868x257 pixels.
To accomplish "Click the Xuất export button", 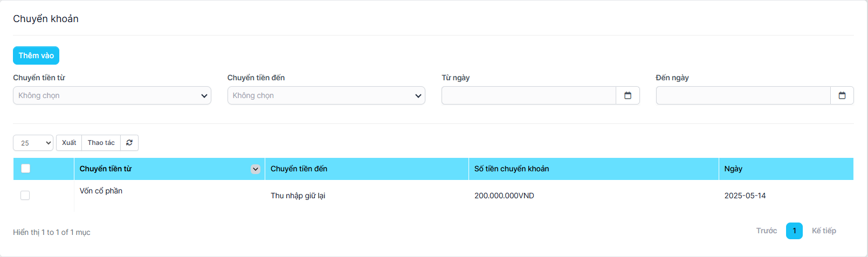I will click(69, 143).
